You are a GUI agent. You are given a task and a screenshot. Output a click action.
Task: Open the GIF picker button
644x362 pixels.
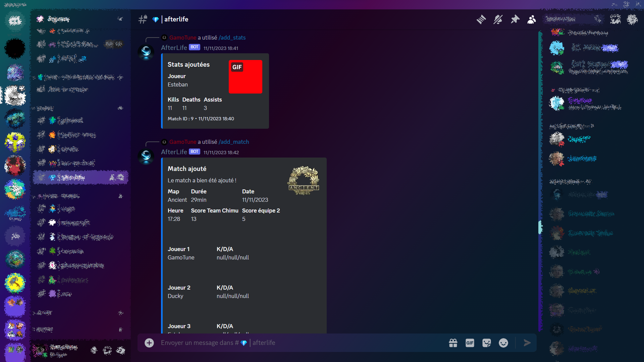[x=470, y=343]
